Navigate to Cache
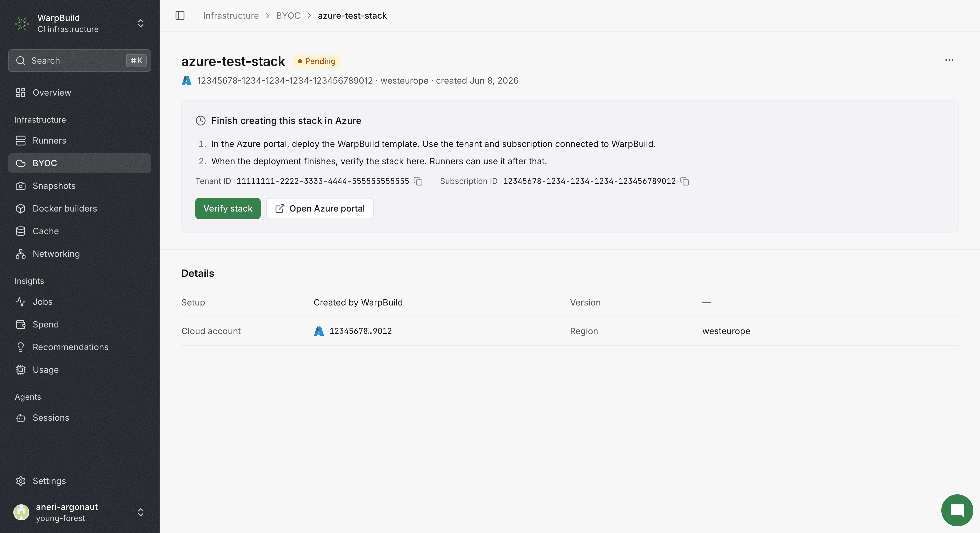The height and width of the screenshot is (533, 980). tap(80, 231)
